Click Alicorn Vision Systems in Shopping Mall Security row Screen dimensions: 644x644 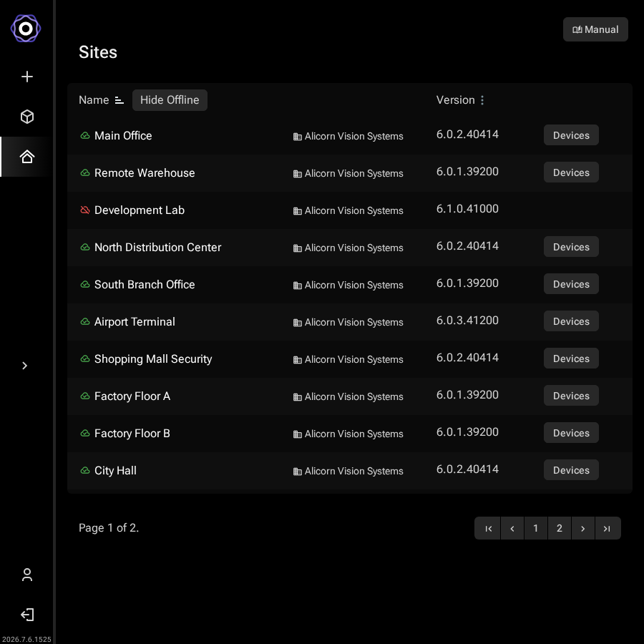[x=354, y=359]
